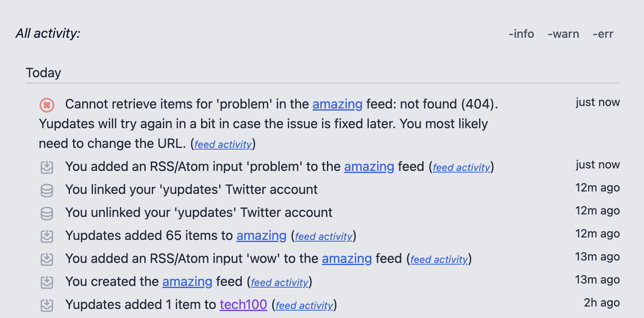This screenshot has height=318, width=644.
Task: Click the inbox icon beside 'added 1 item to tech100'
Action: coord(47,305)
